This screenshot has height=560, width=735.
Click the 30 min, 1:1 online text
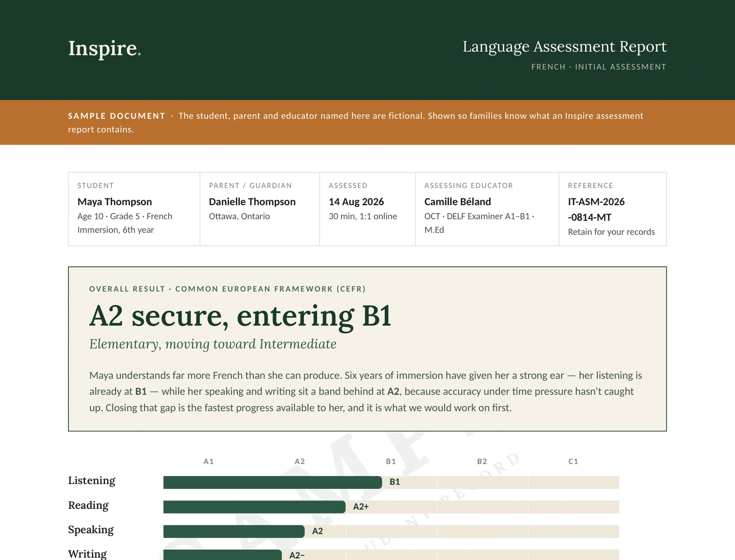[362, 216]
